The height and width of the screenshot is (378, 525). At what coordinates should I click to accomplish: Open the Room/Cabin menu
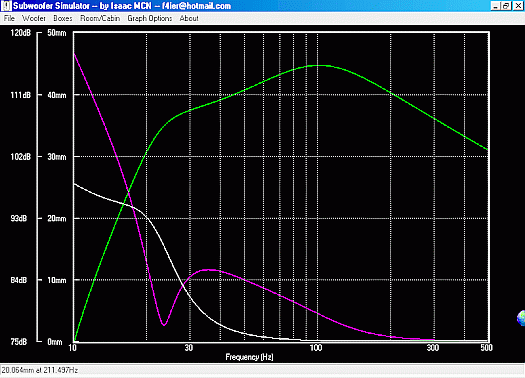tap(100, 18)
